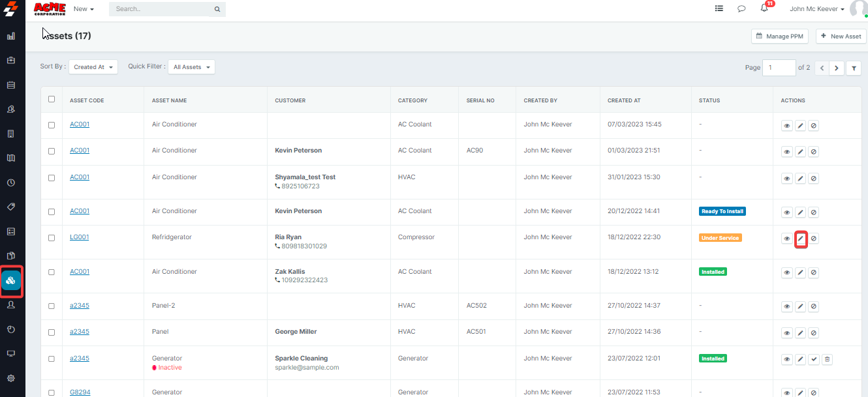Screen dimensions: 868x397
Task: Click the page number input field
Action: [x=779, y=68]
